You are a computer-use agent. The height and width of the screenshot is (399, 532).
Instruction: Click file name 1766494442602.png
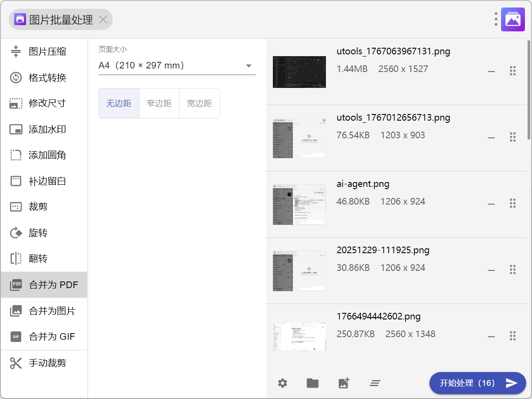tap(379, 316)
